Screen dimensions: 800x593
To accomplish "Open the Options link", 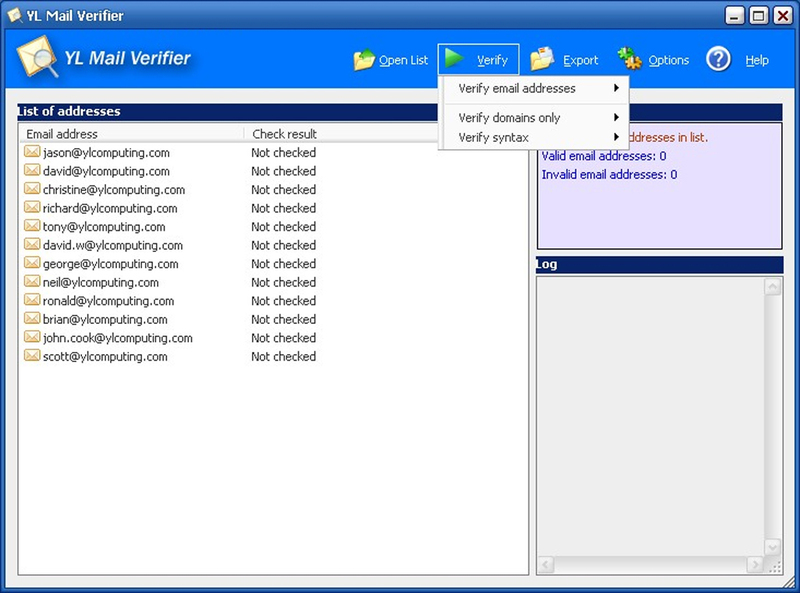I will click(x=668, y=60).
